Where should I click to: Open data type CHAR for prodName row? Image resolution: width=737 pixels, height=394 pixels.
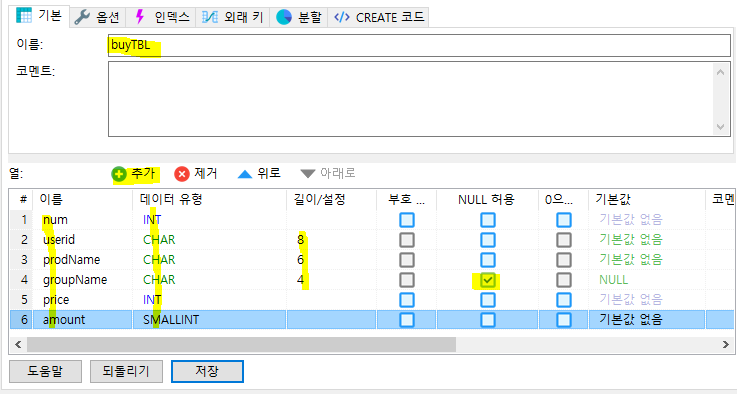159,260
